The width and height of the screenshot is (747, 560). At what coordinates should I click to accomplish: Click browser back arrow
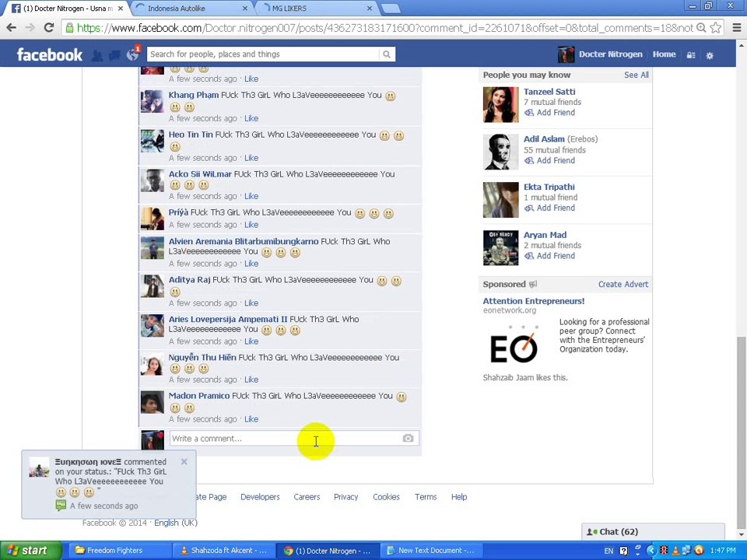tap(12, 28)
